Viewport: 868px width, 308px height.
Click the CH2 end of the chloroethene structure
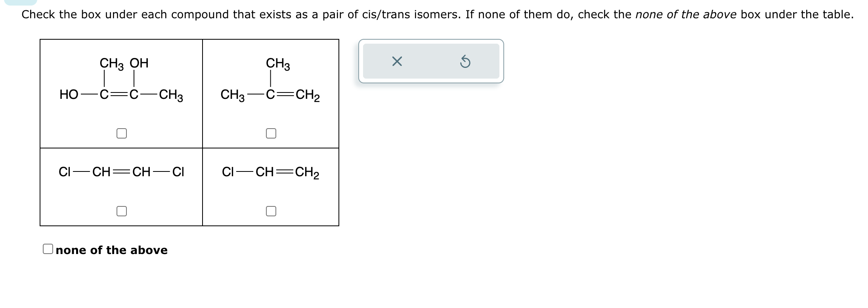(307, 173)
